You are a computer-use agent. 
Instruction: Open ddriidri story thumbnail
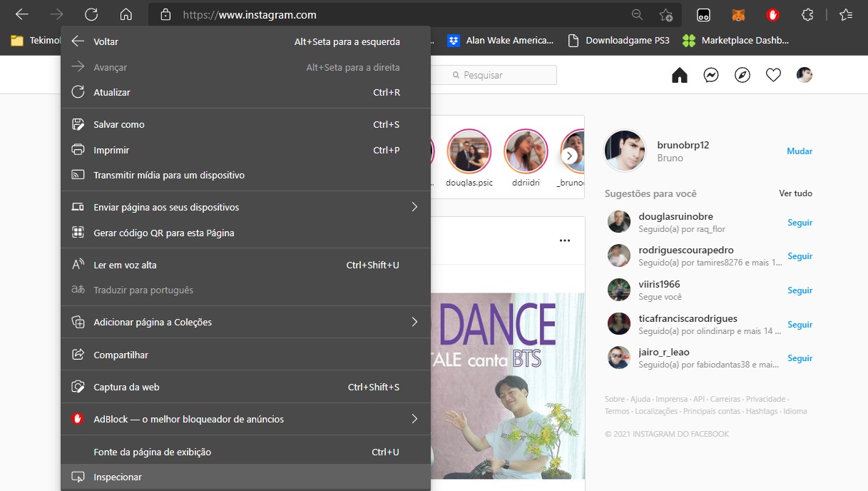[x=526, y=151]
